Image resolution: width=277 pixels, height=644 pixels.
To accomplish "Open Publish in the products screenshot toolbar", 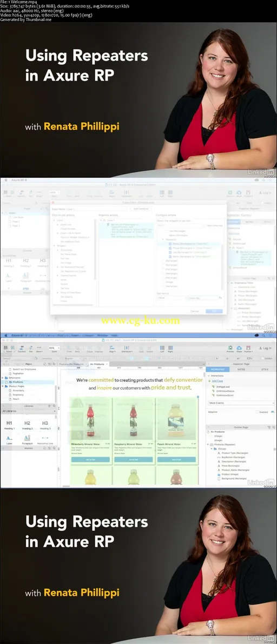I will [x=248, y=348].
